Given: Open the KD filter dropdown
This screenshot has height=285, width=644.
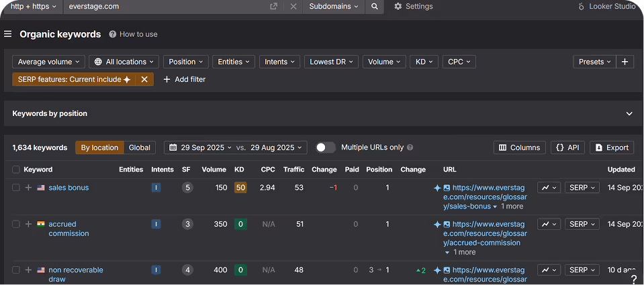Looking at the screenshot, I should [424, 62].
